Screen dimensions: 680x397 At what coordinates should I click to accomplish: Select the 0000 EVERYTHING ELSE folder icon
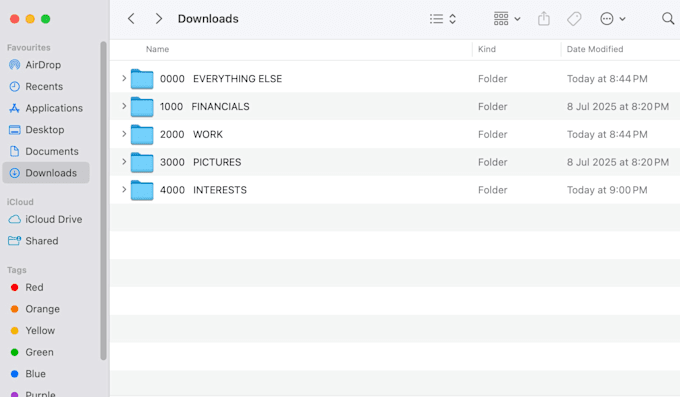point(142,79)
